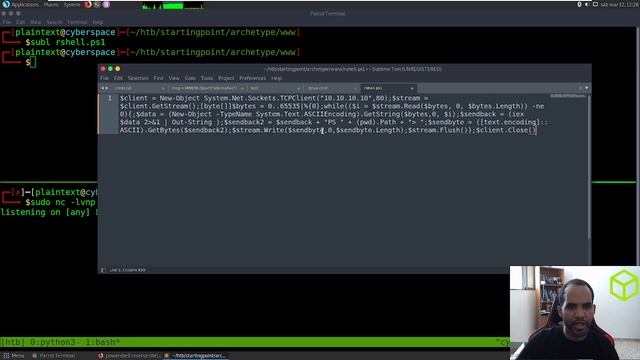The image size is (640, 360).
Task: Click the volume tray icon
Action: click(x=587, y=4)
